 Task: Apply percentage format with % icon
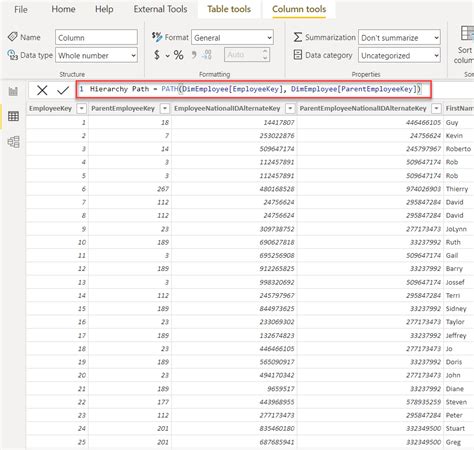(x=178, y=55)
